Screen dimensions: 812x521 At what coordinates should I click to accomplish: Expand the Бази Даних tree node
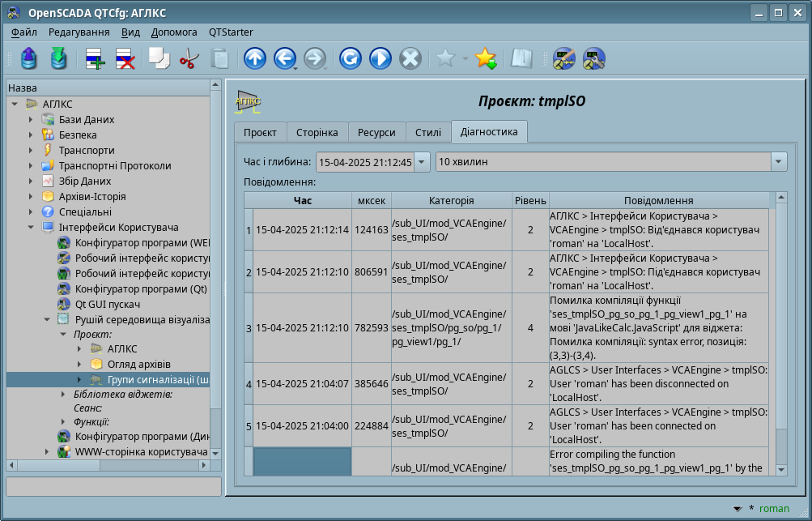31,120
